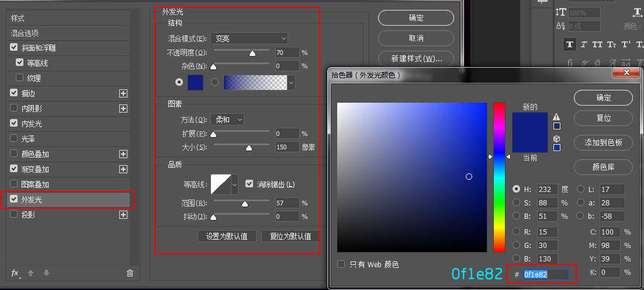Click the web-safe color swatch under cube
Screen dimensions: 644x290
coord(557,148)
